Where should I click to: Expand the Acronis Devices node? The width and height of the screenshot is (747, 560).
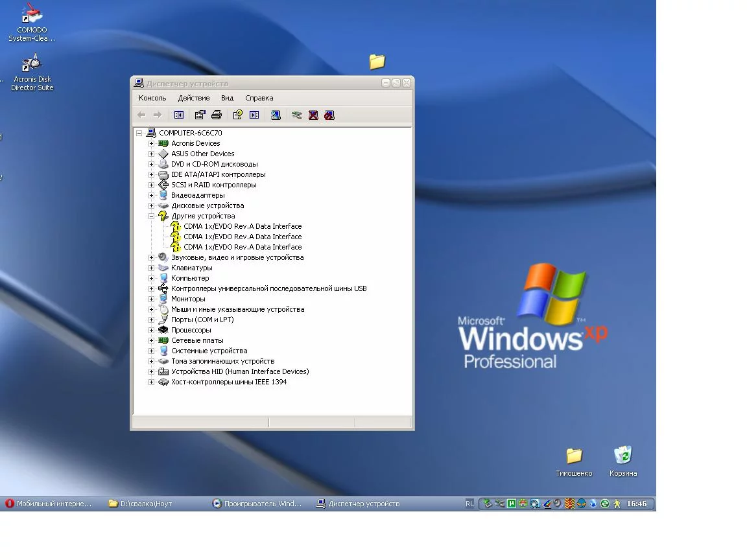[151, 143]
